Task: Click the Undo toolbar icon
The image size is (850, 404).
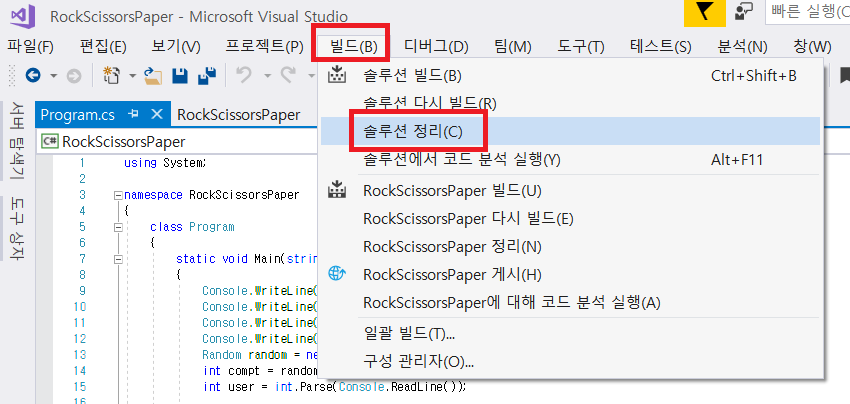Action: (244, 75)
